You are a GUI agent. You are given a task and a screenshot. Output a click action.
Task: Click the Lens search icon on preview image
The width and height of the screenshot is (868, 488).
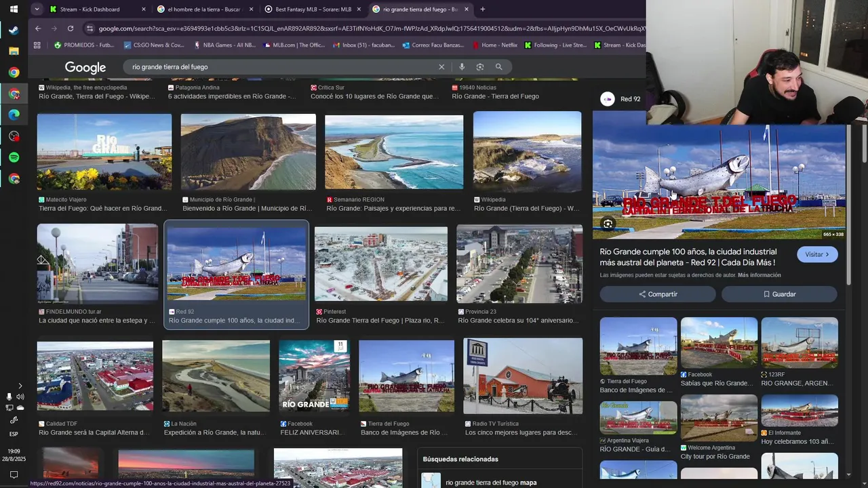(x=608, y=224)
